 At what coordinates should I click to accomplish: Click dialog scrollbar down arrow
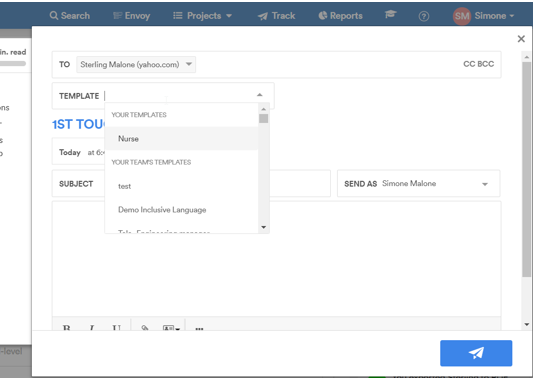[x=527, y=325]
